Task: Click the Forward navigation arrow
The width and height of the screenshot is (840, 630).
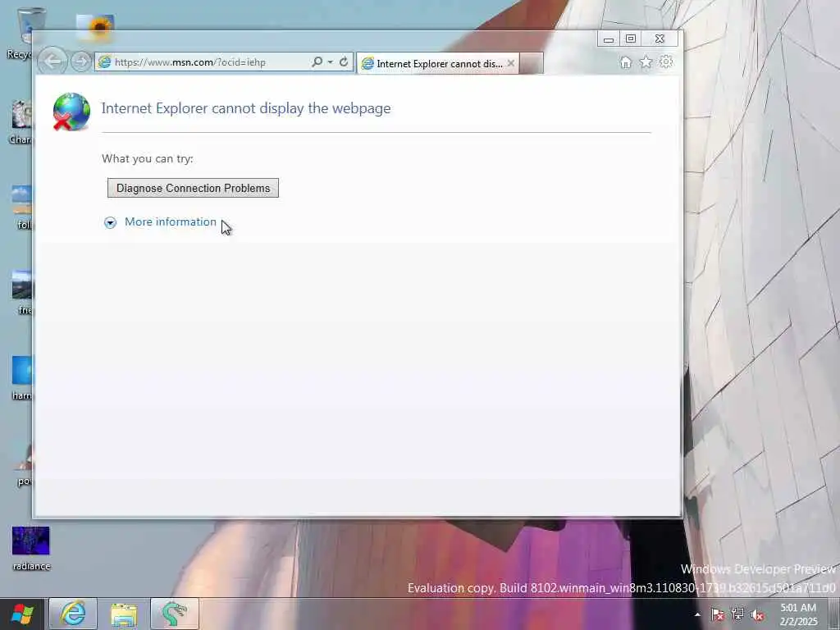Action: point(80,62)
